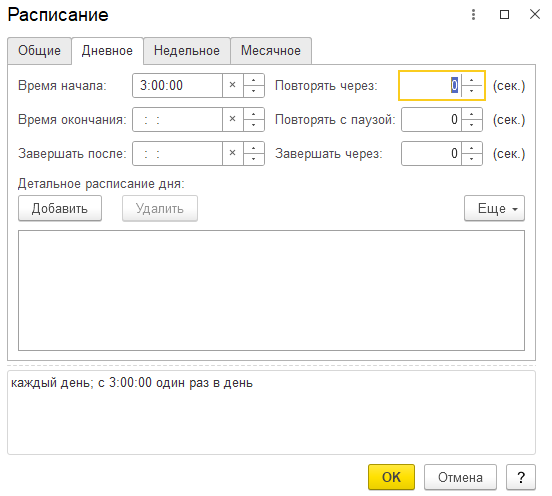The height and width of the screenshot is (496, 552).
Task: Increase Повторять через with up arrow
Action: [472, 80]
